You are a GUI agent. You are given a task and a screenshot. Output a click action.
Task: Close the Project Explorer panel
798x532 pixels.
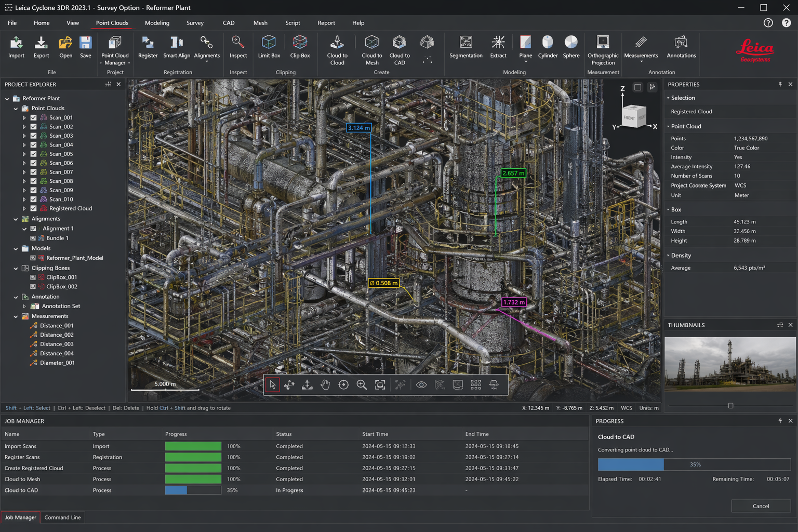click(x=118, y=84)
